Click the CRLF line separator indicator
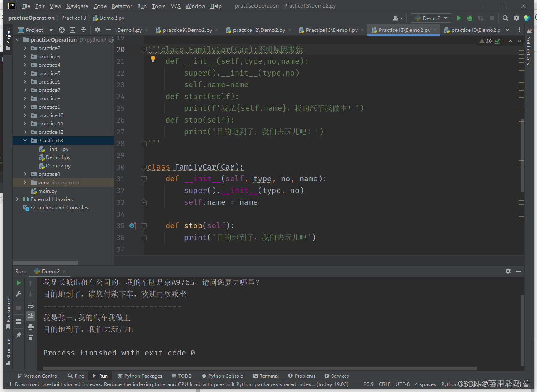 pos(385,384)
